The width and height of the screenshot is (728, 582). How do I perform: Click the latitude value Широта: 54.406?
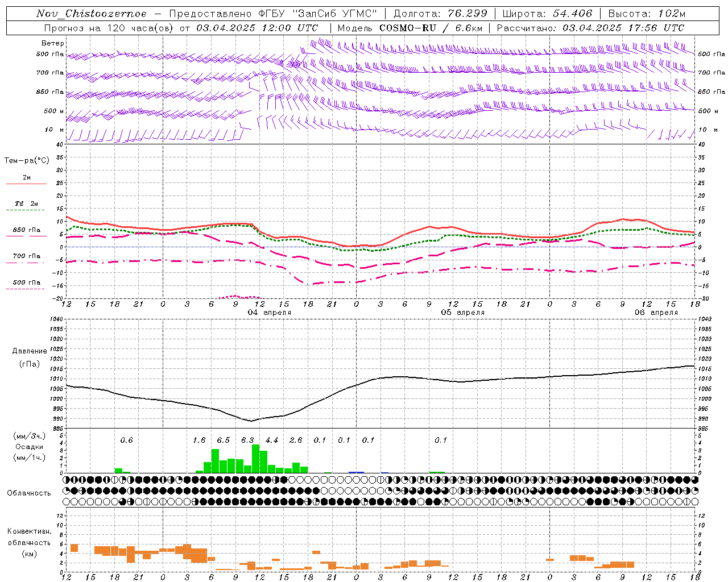[x=547, y=14]
